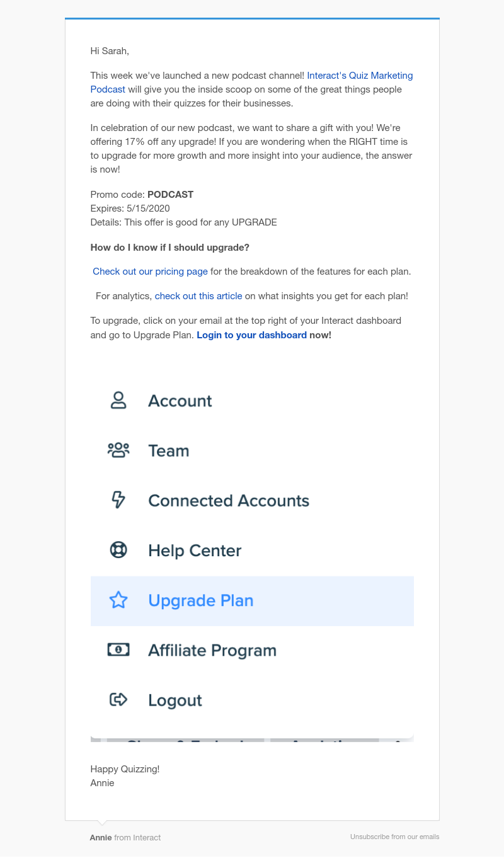Choose the Logout menu label
Image resolution: width=504 pixels, height=858 pixels.
click(x=175, y=700)
